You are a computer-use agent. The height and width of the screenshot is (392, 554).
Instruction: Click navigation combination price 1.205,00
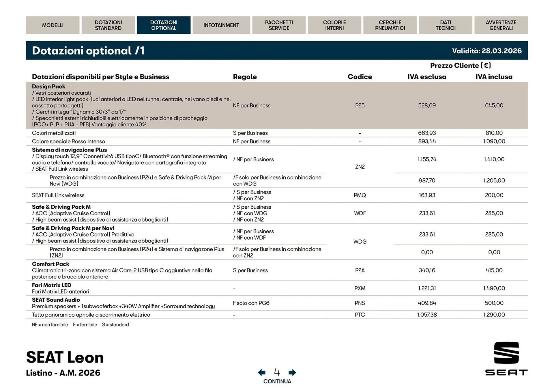[x=494, y=180]
